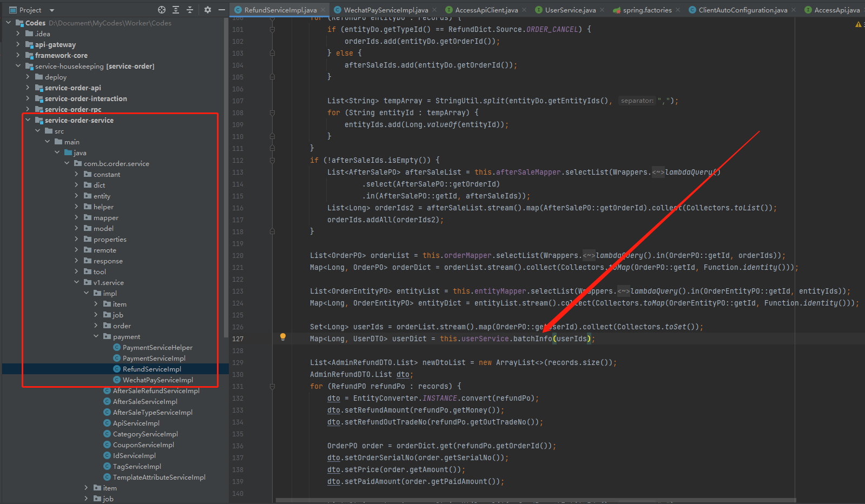Expand the api-gateway module

tap(18, 44)
